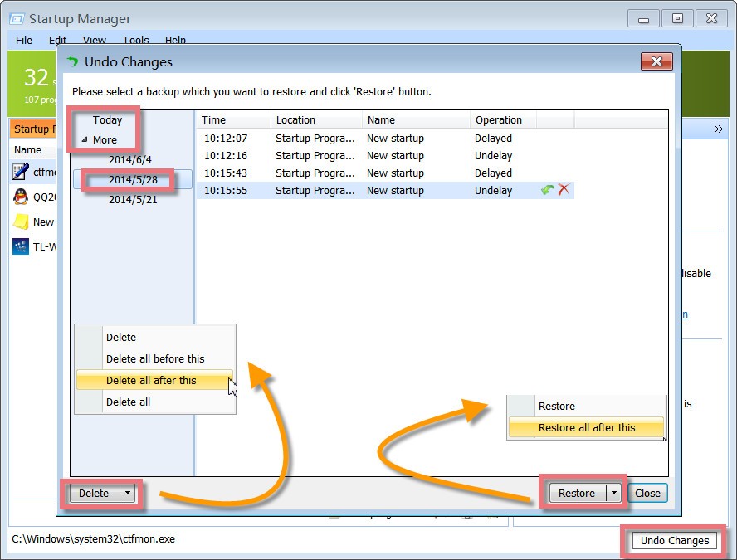Expand the double chevron panel at right
This screenshot has height=560, width=737.
[718, 129]
